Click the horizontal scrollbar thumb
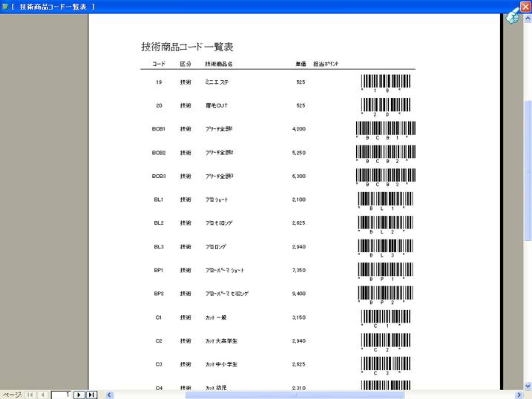This screenshot has height=399, width=532. coord(295,395)
